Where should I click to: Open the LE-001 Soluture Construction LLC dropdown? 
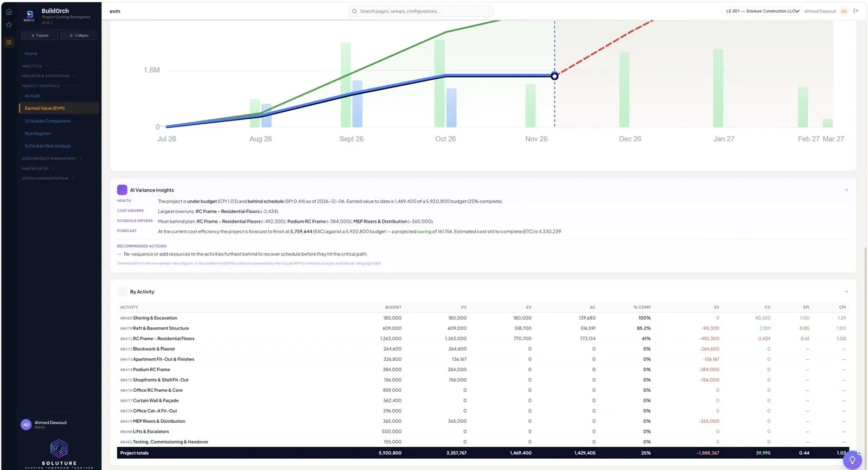[762, 11]
